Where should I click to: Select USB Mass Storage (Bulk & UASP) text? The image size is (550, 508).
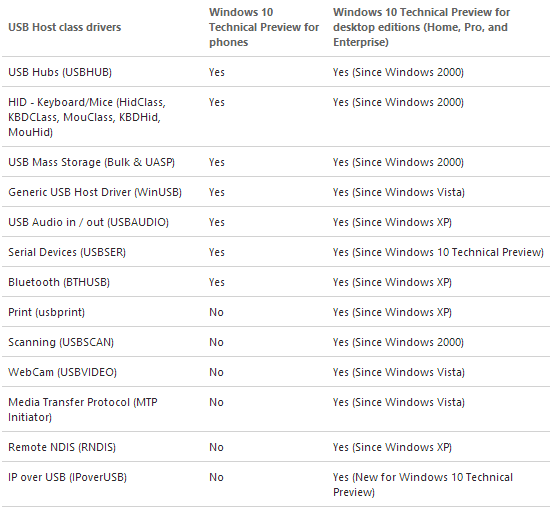(91, 162)
